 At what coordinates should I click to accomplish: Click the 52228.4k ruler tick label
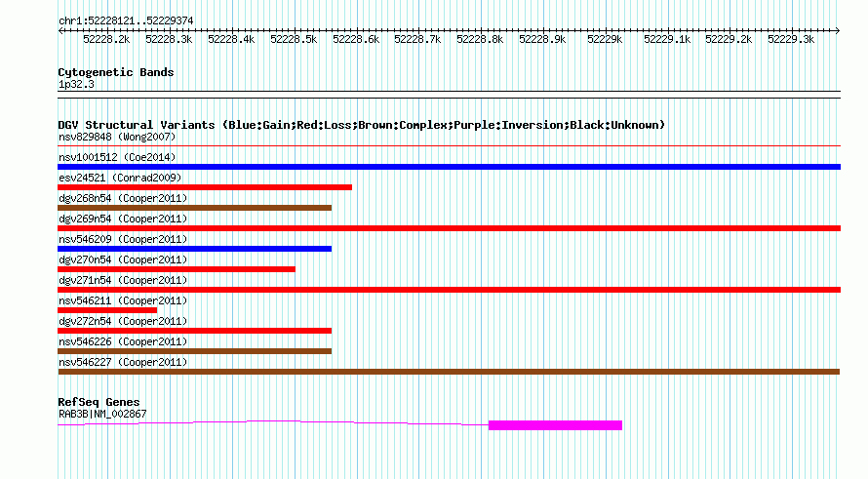(x=231, y=39)
